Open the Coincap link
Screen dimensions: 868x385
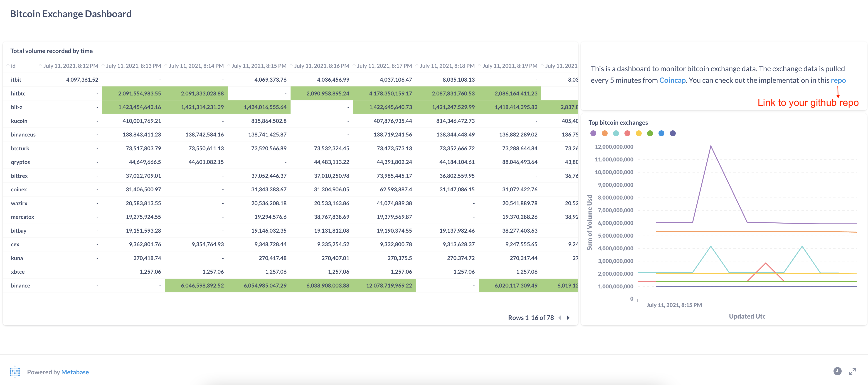tap(672, 80)
